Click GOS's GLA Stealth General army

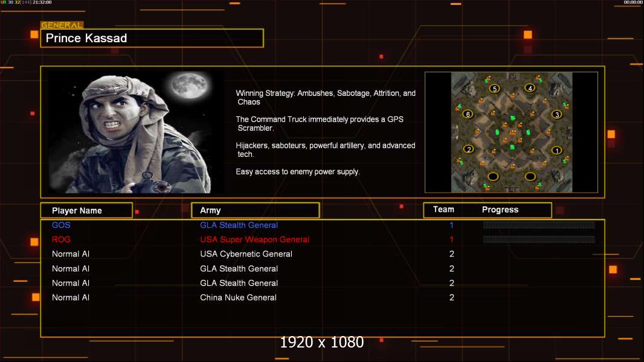coord(239,225)
